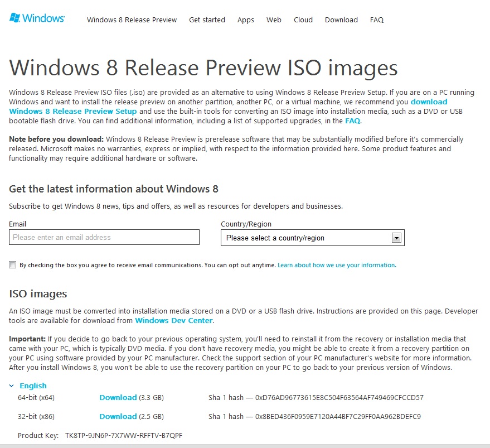The height and width of the screenshot is (448, 490).
Task: Click the Country/Region field label
Action: (x=246, y=224)
